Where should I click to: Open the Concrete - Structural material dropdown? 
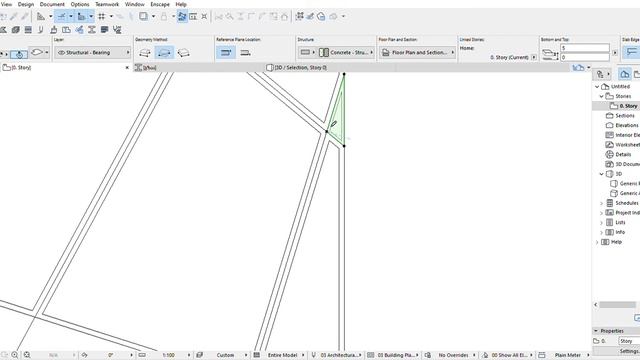pos(346,52)
